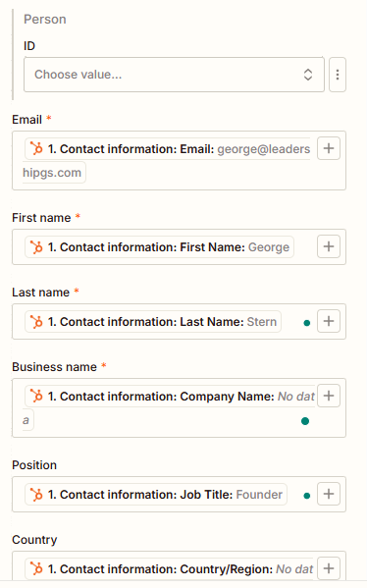Click empty space in First name input
This screenshot has width=367, height=588.
[x=305, y=247]
